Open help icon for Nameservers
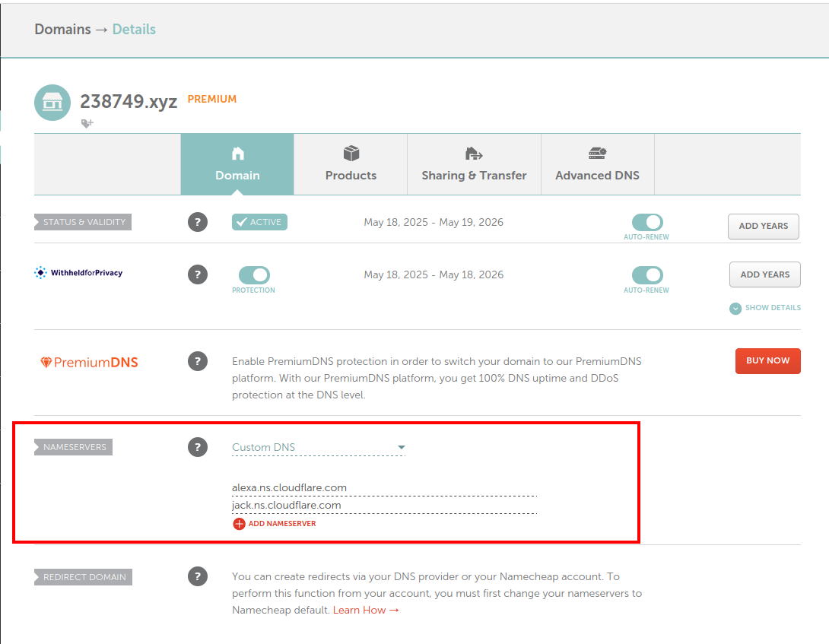The height and width of the screenshot is (644, 829). tap(198, 447)
